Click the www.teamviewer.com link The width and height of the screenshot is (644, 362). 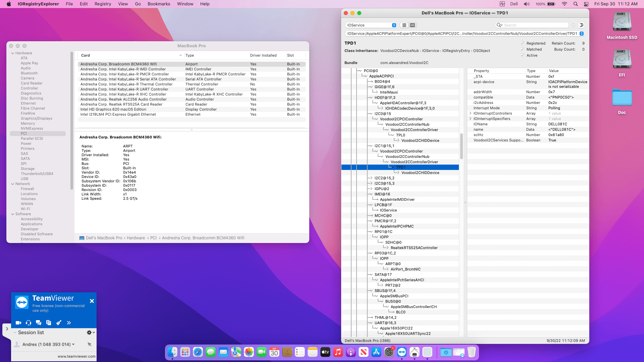coord(76,356)
